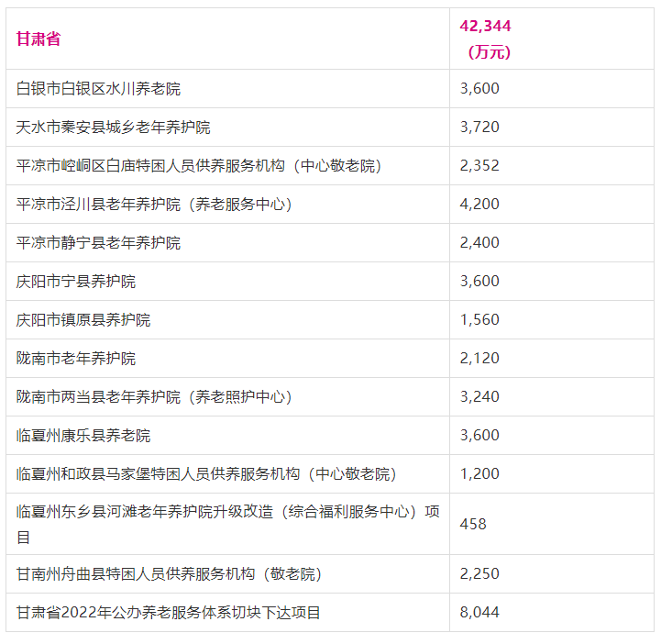Select 庆阳市宁县养护院 row name

click(76, 282)
